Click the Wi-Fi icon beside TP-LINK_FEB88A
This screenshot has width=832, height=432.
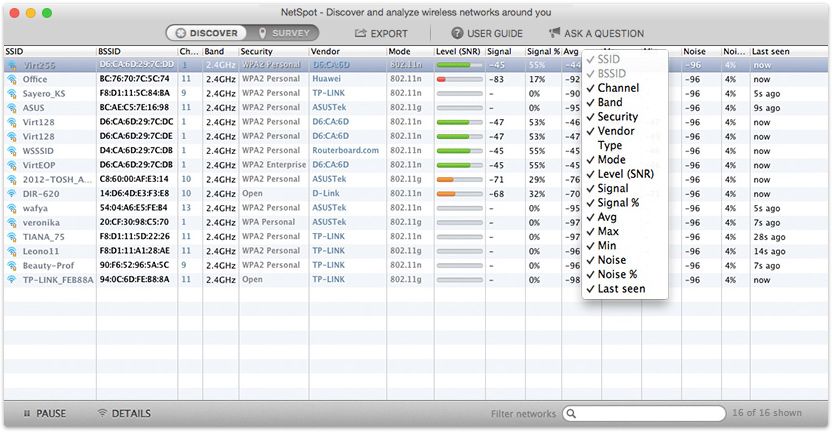tap(12, 280)
